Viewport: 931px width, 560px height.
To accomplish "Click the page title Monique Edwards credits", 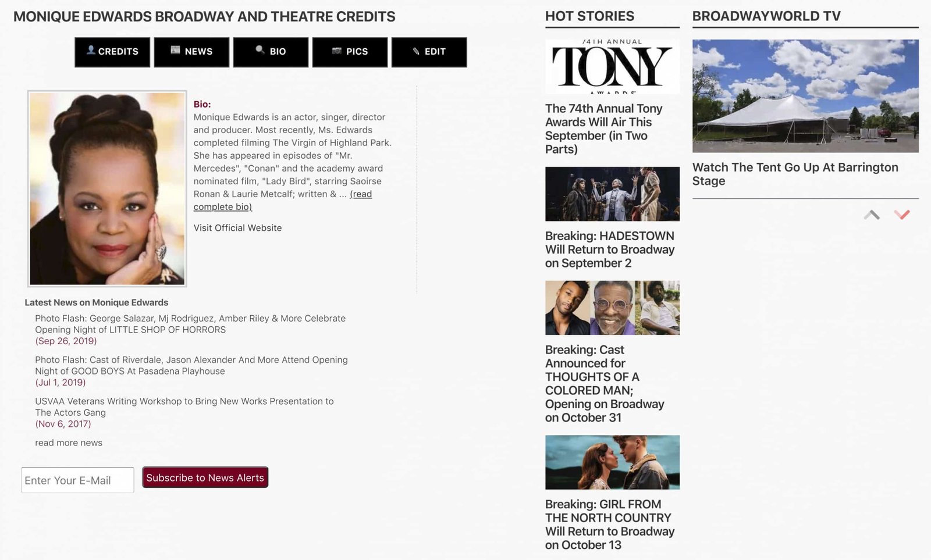I will 204,16.
